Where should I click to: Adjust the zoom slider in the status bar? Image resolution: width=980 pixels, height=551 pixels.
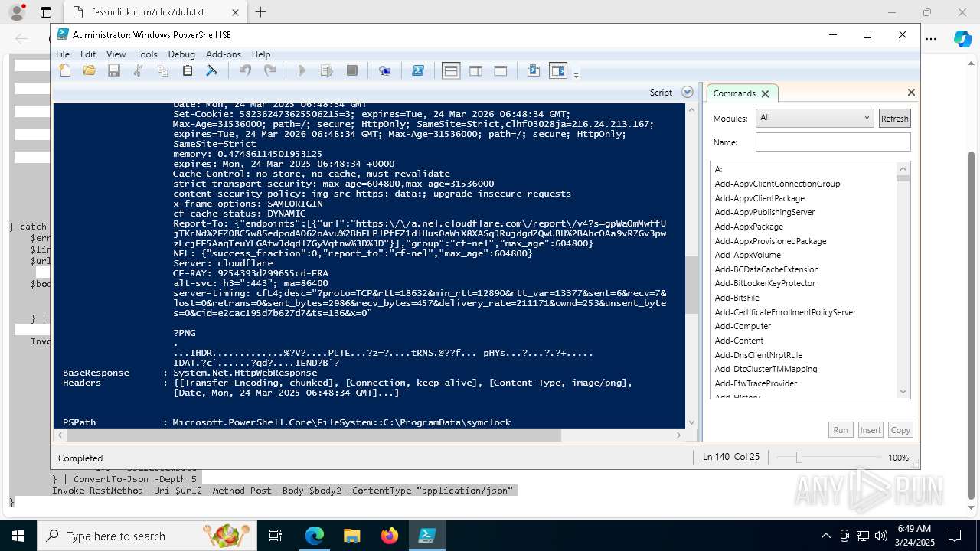coord(799,457)
